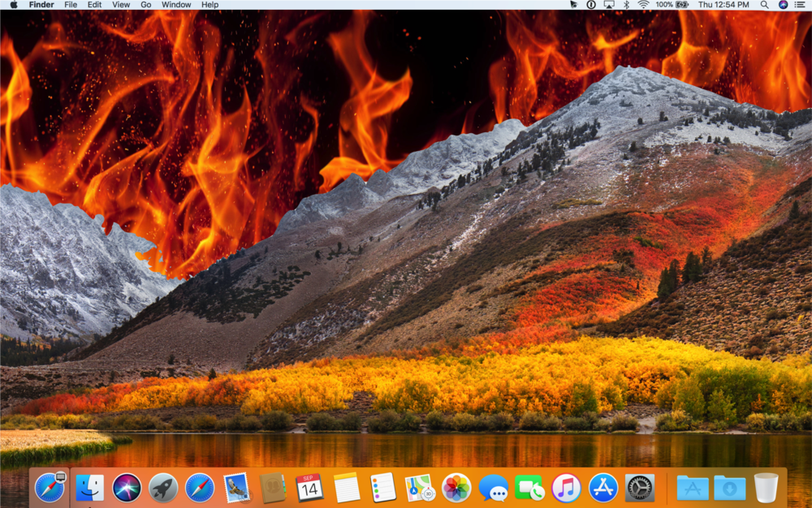Activate Siri from the menu bar
Screen dimensions: 812x508
point(783,5)
